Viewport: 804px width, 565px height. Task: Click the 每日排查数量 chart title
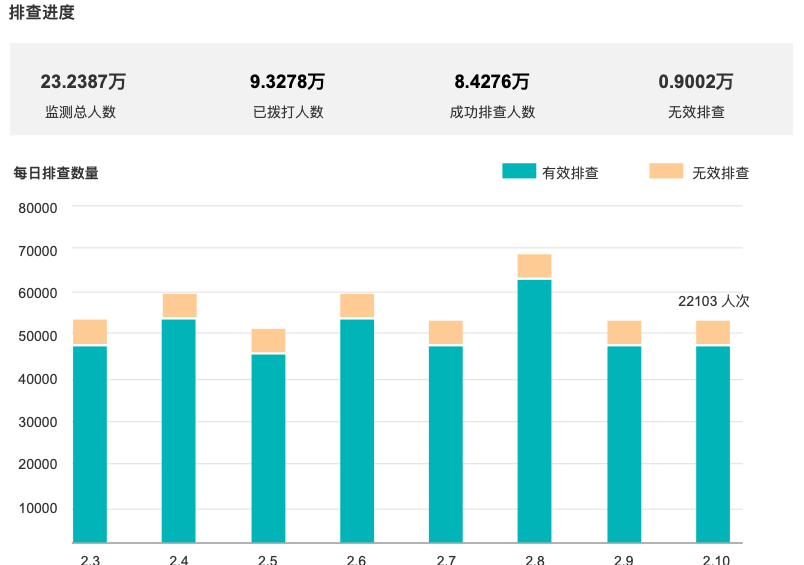[x=56, y=173]
